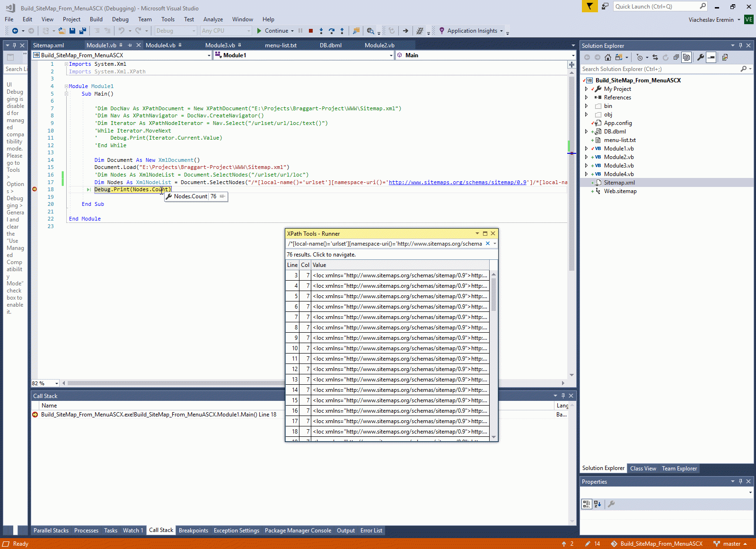756x549 pixels.
Task: Open the Class View tab
Action: click(643, 469)
